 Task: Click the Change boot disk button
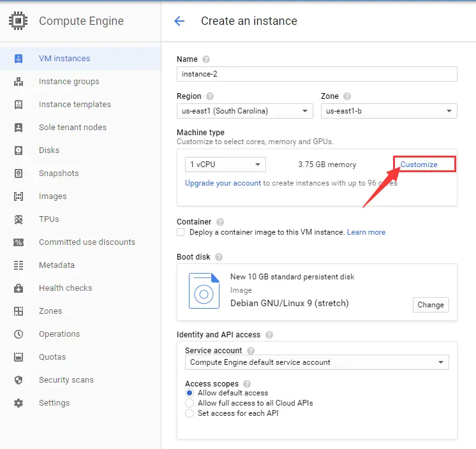pyautogui.click(x=431, y=305)
